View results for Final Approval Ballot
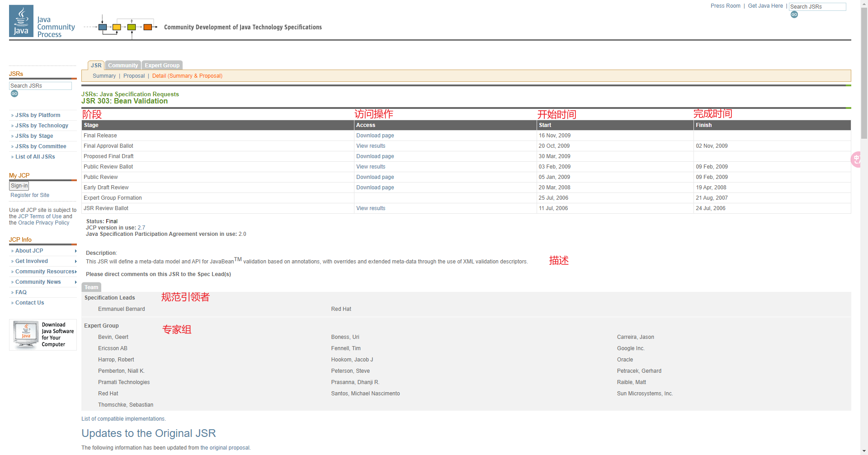868x455 pixels. point(371,146)
